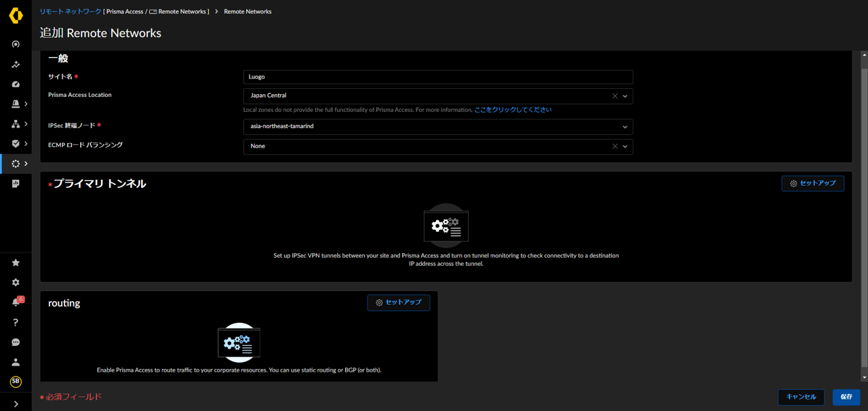Expand the shield icon submenu chevron
Image resolution: width=868 pixels, height=411 pixels.
[x=26, y=144]
